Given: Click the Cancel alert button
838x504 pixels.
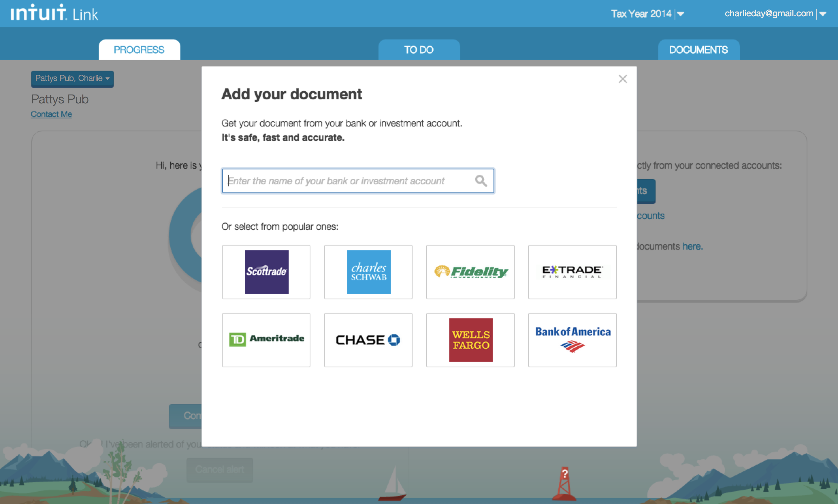Looking at the screenshot, I should (x=220, y=470).
